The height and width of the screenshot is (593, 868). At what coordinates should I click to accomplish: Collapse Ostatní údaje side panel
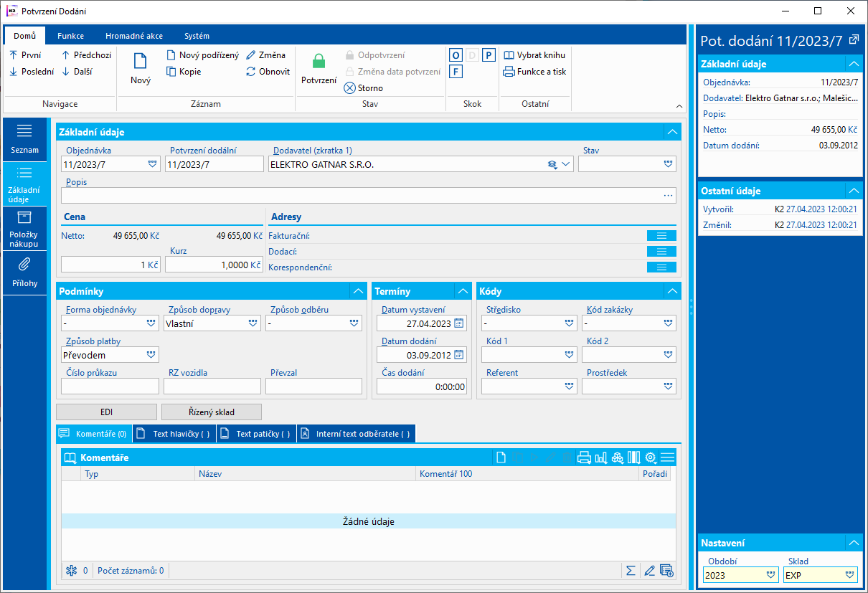[x=854, y=191]
